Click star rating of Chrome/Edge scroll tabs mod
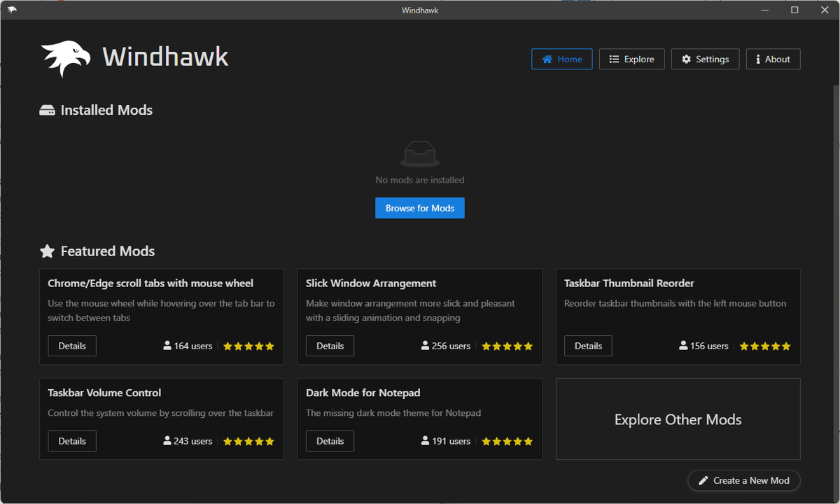The width and height of the screenshot is (840, 504). [248, 346]
